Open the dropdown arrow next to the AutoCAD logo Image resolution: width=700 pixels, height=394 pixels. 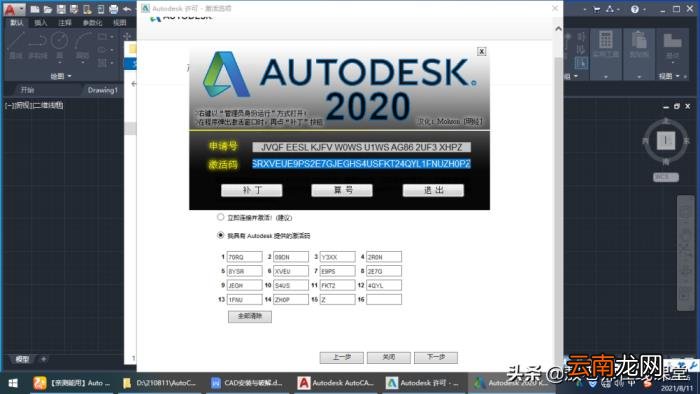(21, 9)
